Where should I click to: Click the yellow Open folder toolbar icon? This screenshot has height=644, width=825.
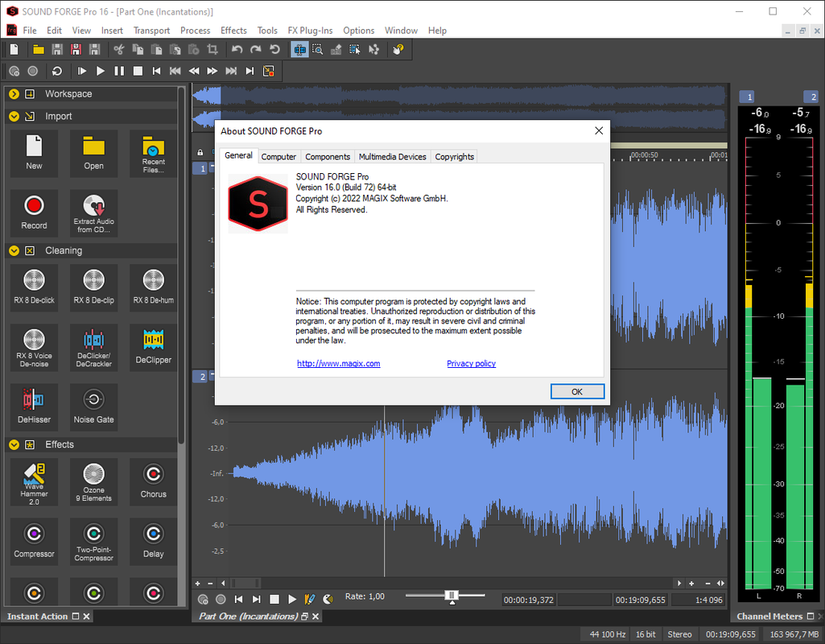point(39,49)
